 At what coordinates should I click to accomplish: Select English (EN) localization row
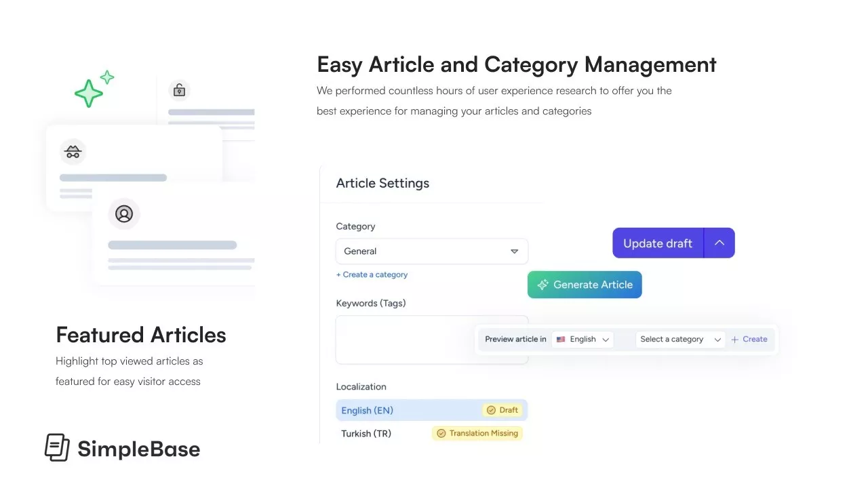(x=407, y=410)
